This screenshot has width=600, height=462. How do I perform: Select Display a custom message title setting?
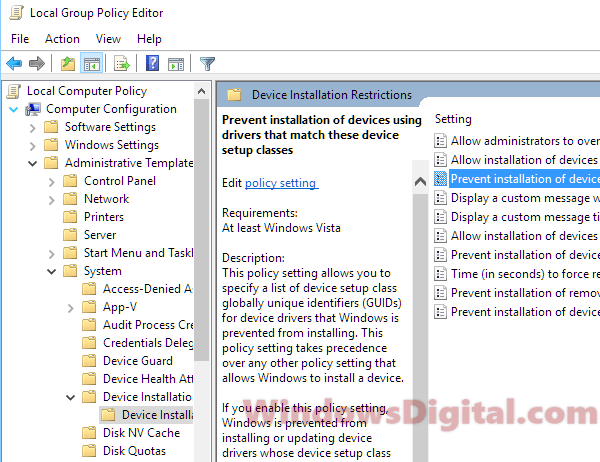[525, 217]
